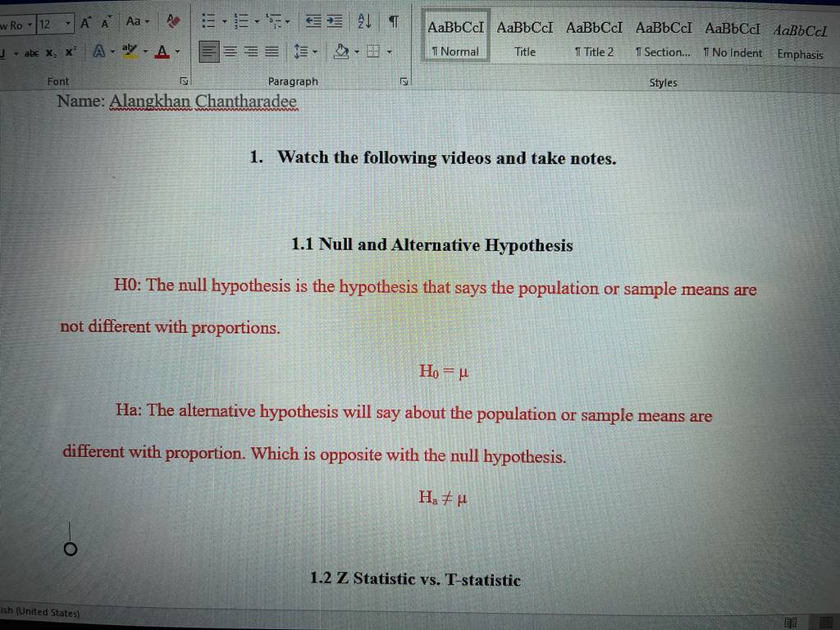Apply the Normal style
Screen dimensions: 840x630
tap(455, 36)
